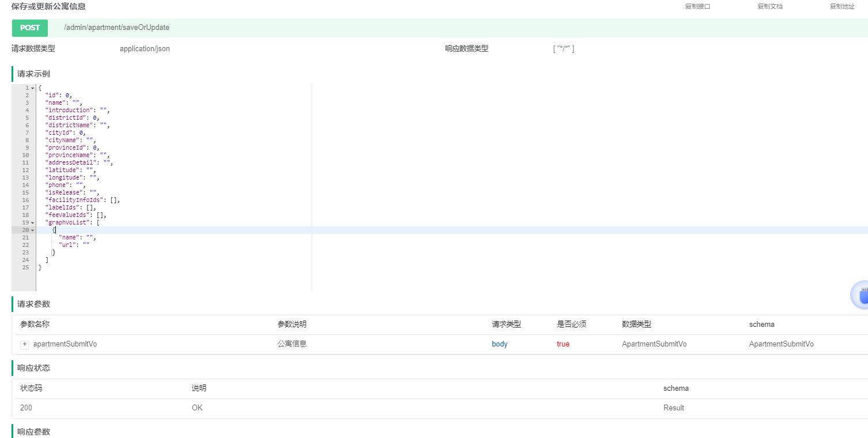
Task: Click the 复制文档 copy document link
Action: (769, 6)
